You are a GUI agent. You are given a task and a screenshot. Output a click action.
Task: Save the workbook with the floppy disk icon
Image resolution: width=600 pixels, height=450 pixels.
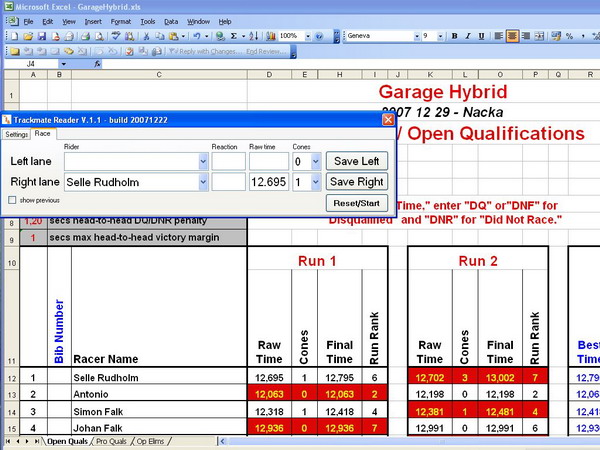[x=42, y=36]
